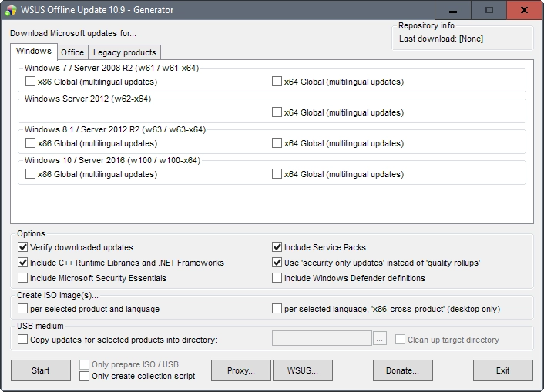The height and width of the screenshot is (392, 544).
Task: Click the Donate... button
Action: (x=403, y=370)
